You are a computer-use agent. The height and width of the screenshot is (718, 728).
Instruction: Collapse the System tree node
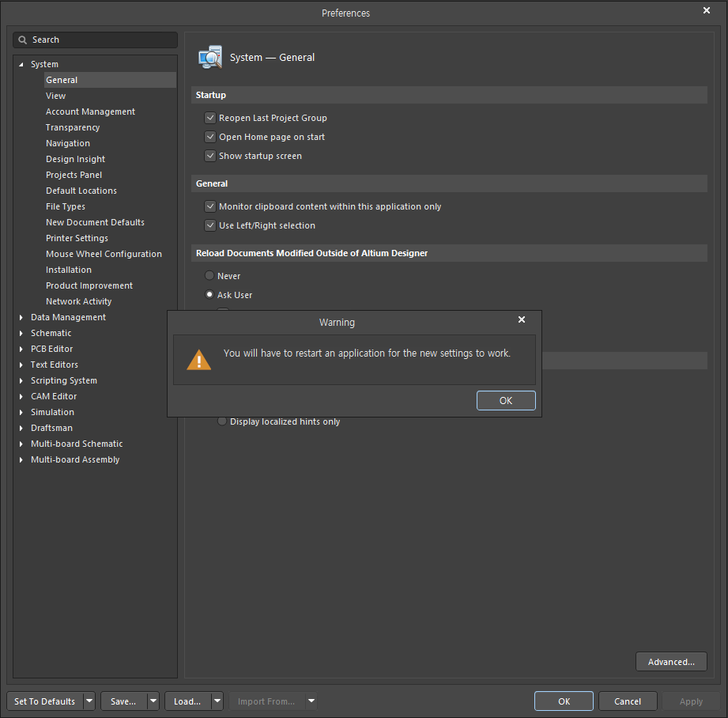[21, 65]
